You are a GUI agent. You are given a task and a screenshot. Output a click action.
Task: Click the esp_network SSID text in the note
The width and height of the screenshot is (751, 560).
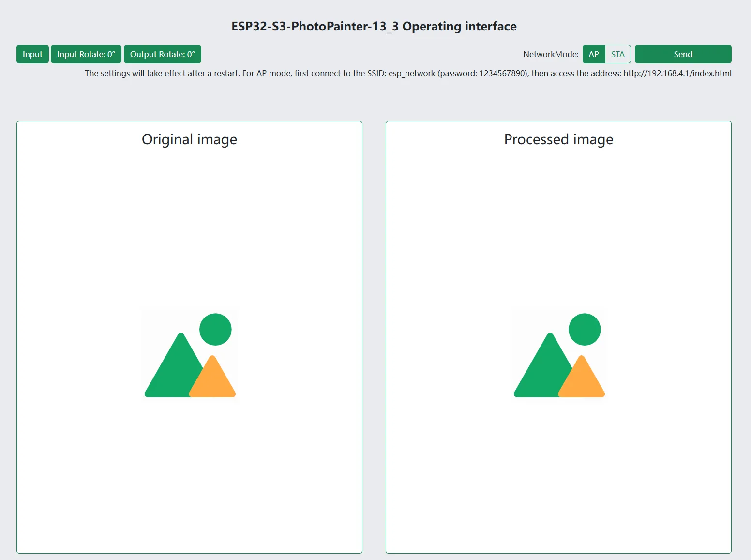411,73
